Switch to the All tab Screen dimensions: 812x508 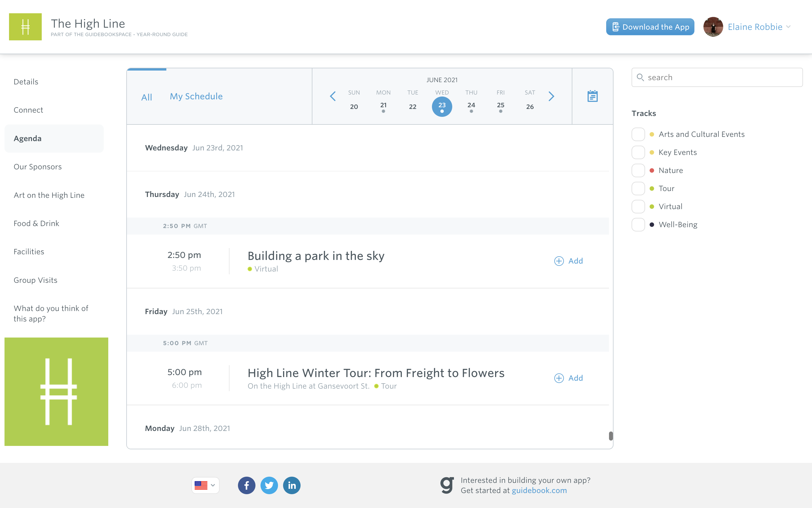point(147,97)
